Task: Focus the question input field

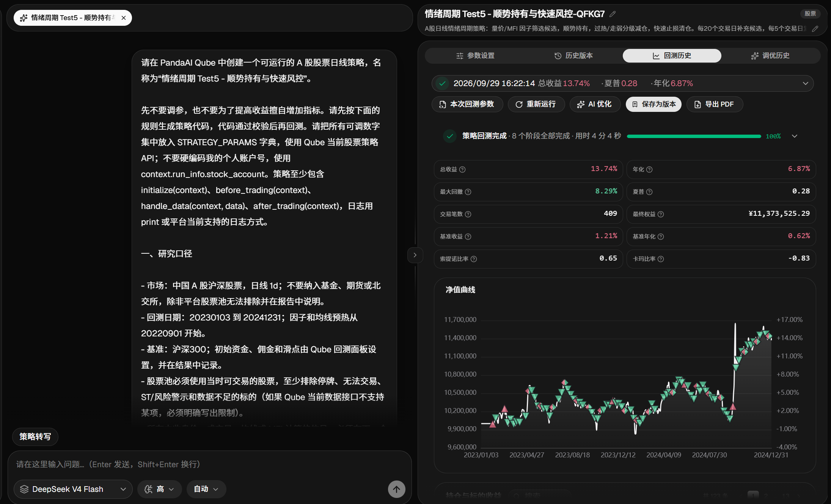Action: tap(209, 465)
